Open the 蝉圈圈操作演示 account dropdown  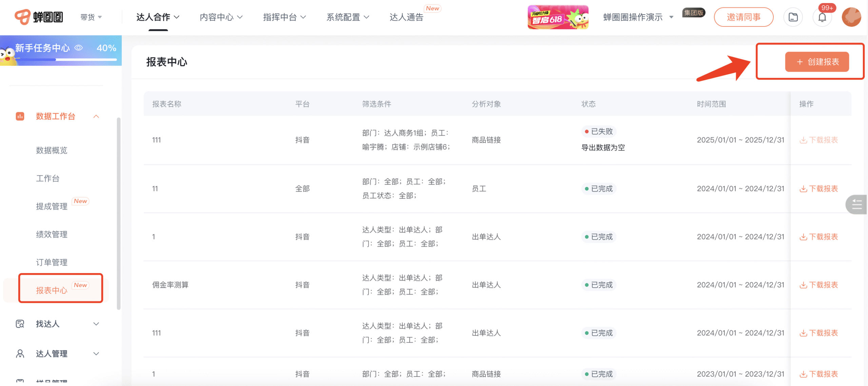tap(638, 17)
